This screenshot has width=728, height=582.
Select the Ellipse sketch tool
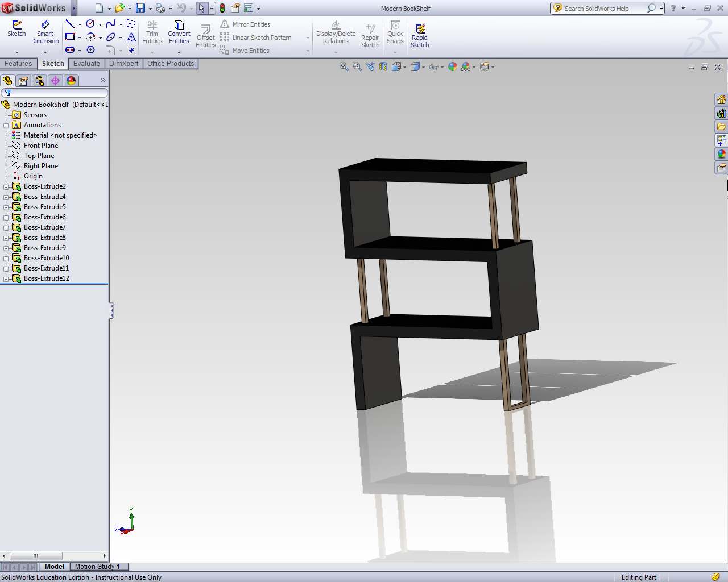(x=111, y=37)
